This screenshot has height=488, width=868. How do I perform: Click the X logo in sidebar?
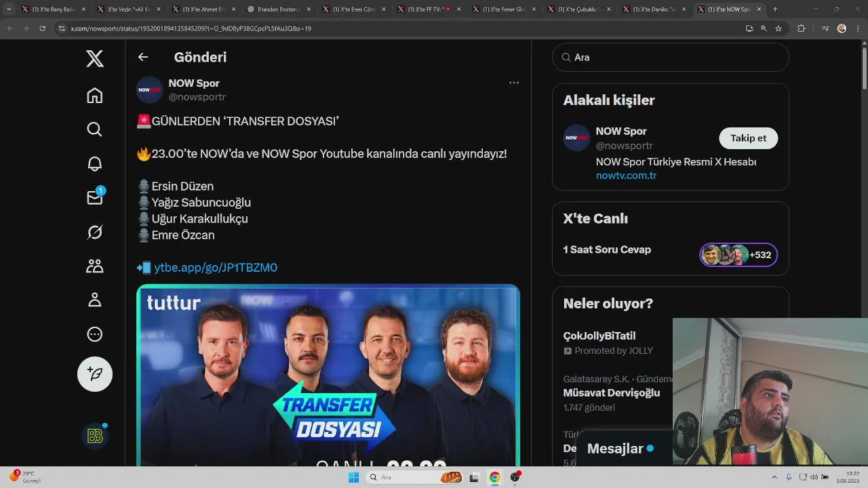pyautogui.click(x=95, y=59)
